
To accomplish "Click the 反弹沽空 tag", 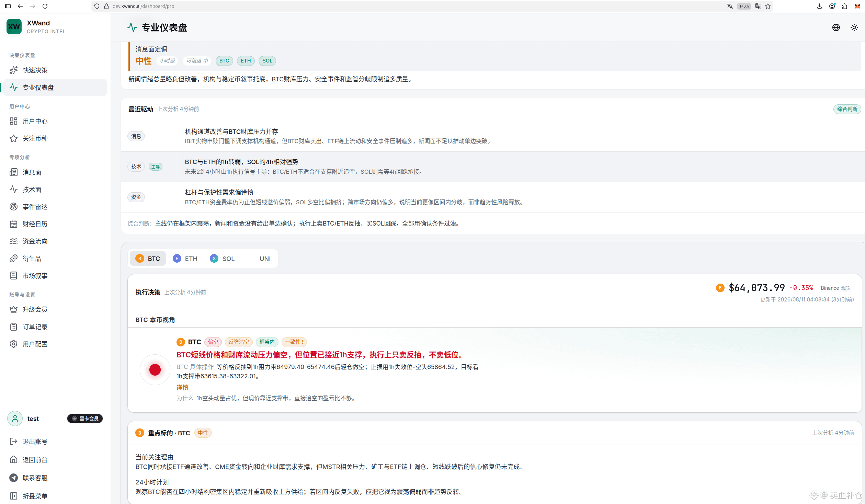I will [x=239, y=342].
